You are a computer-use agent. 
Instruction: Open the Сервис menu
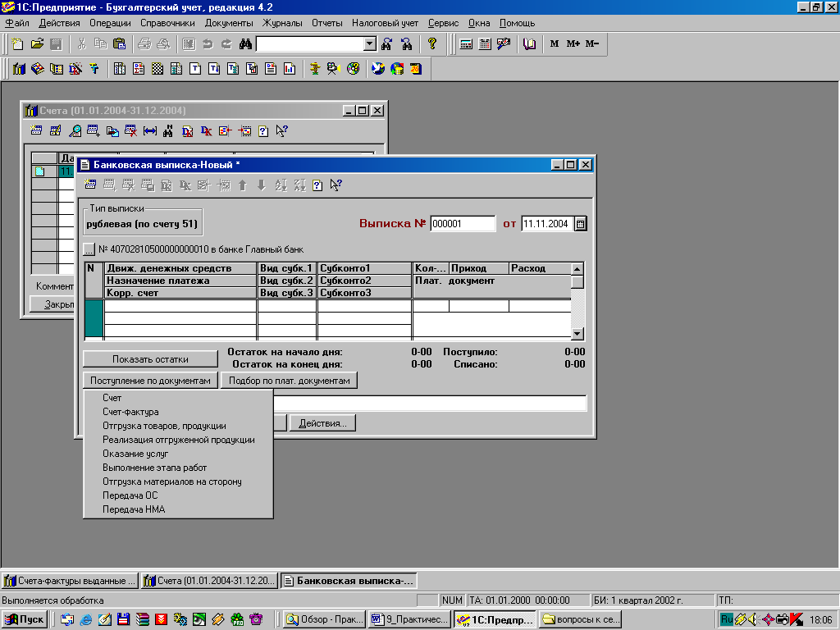point(443,23)
